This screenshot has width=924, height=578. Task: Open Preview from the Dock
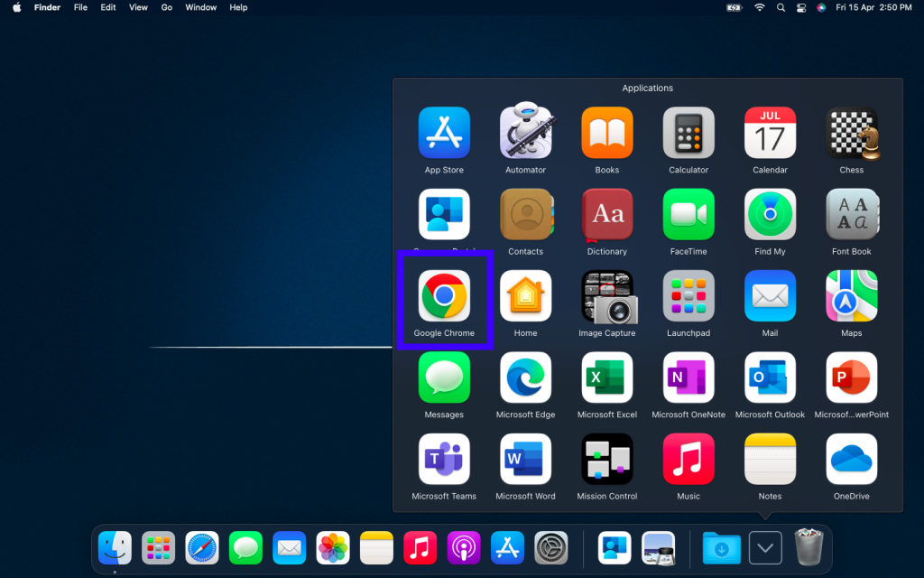(x=659, y=548)
